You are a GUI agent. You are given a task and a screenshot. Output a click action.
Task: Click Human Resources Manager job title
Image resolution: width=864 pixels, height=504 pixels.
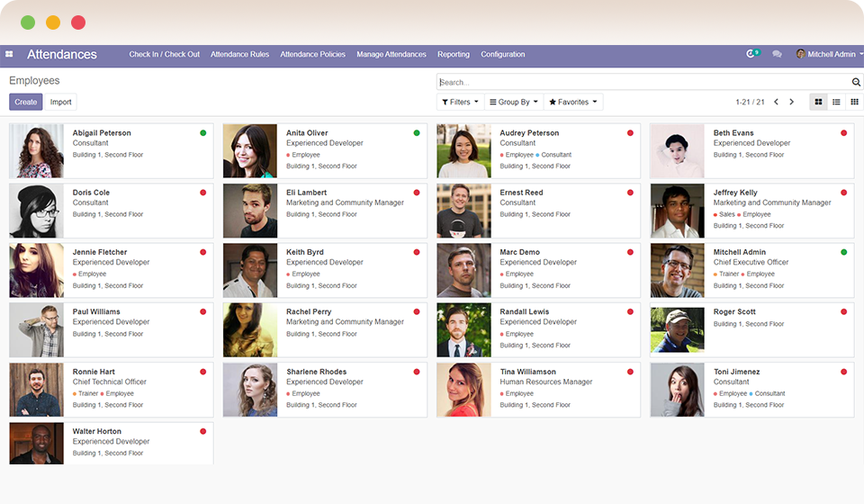click(x=546, y=382)
